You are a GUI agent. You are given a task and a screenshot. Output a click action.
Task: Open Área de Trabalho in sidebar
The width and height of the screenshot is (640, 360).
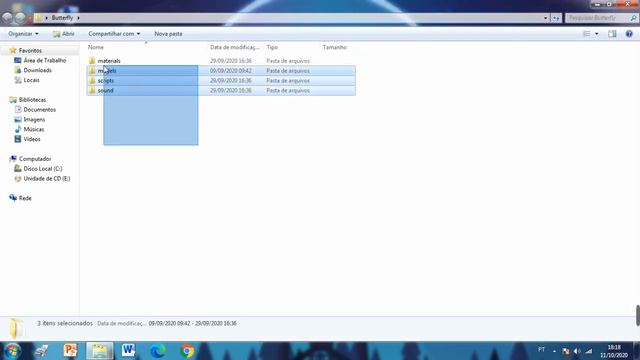point(44,60)
